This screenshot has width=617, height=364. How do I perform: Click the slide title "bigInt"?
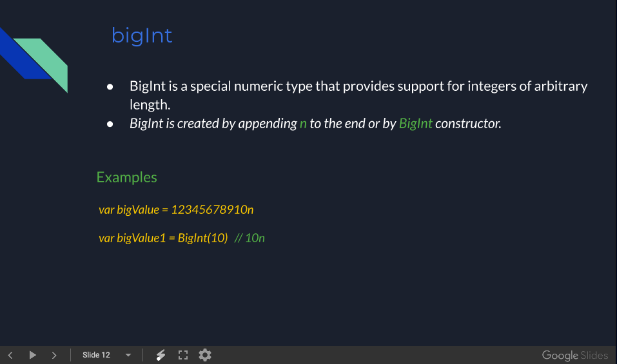click(142, 35)
